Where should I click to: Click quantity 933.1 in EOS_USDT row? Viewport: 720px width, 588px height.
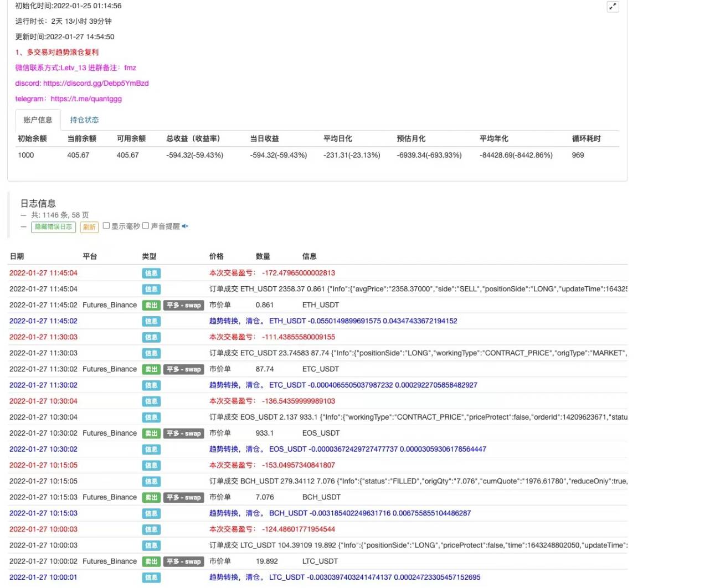coord(265,434)
